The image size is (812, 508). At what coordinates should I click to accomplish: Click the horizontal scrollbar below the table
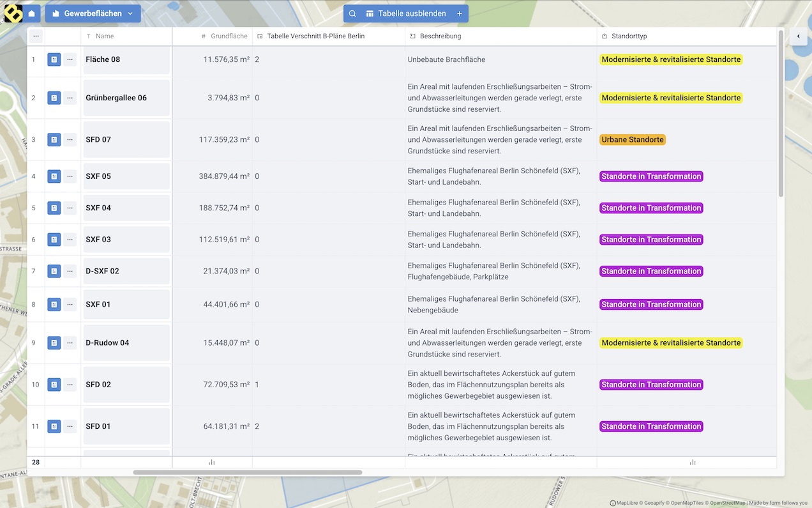pos(248,473)
